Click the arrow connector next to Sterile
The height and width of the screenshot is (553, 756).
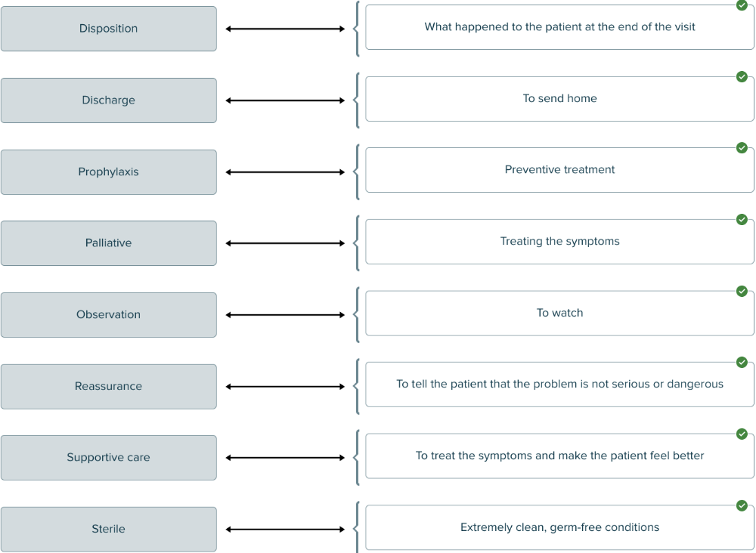pos(285,530)
